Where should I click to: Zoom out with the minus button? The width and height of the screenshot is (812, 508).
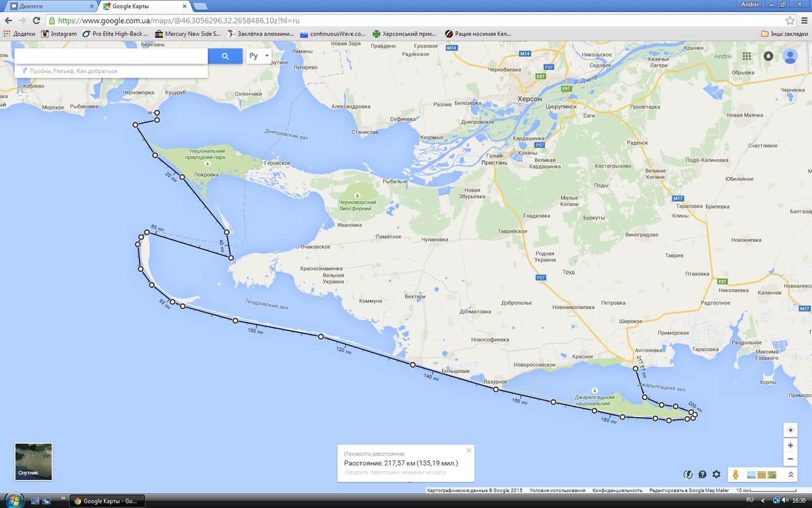coord(790,459)
